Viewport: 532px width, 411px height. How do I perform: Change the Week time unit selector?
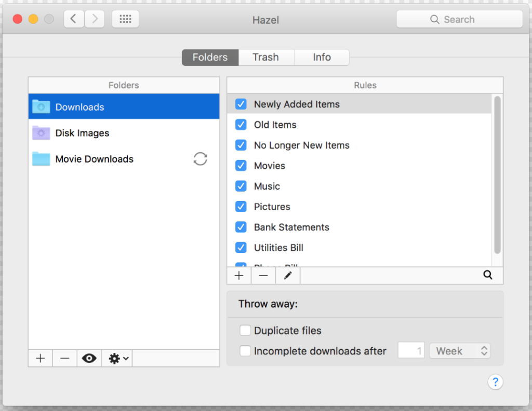coord(460,351)
